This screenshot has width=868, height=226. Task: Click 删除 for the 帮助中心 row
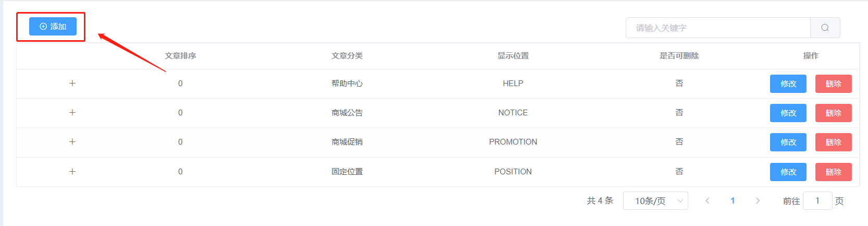click(x=833, y=84)
